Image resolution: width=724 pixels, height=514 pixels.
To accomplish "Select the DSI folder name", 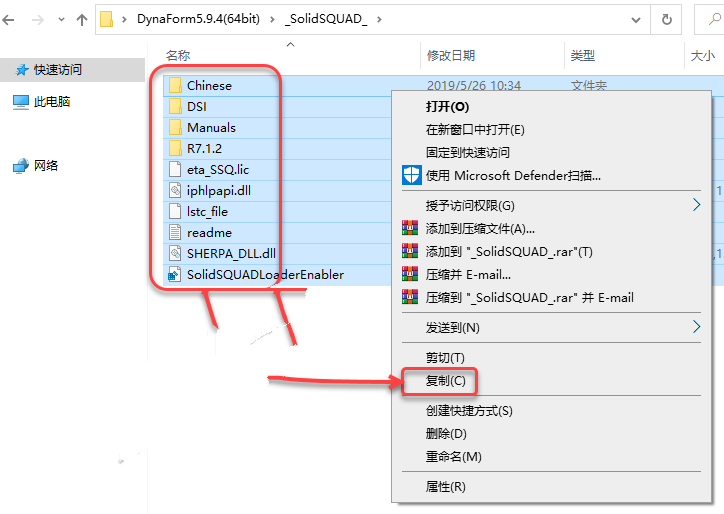I will (197, 107).
